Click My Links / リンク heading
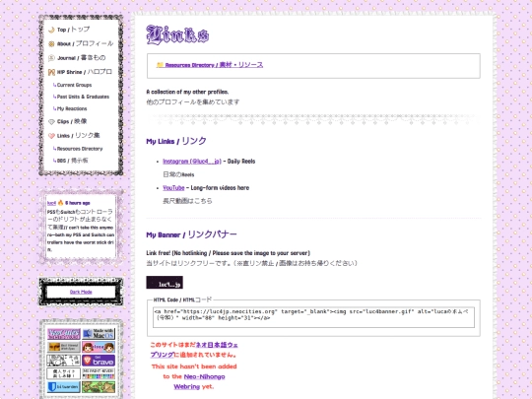The height and width of the screenshot is (399, 532). click(x=176, y=141)
